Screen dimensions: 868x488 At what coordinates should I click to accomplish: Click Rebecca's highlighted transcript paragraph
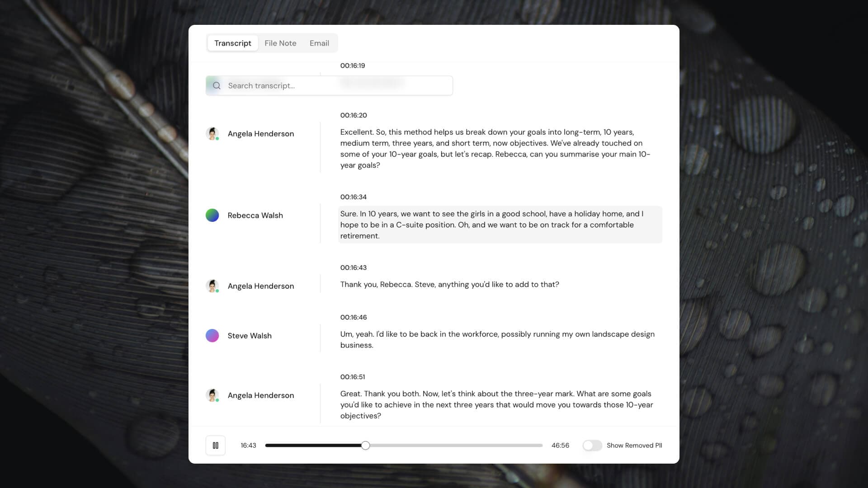pyautogui.click(x=497, y=225)
